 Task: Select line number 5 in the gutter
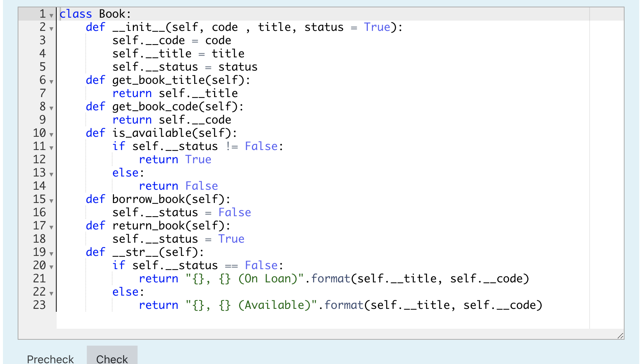tap(42, 67)
